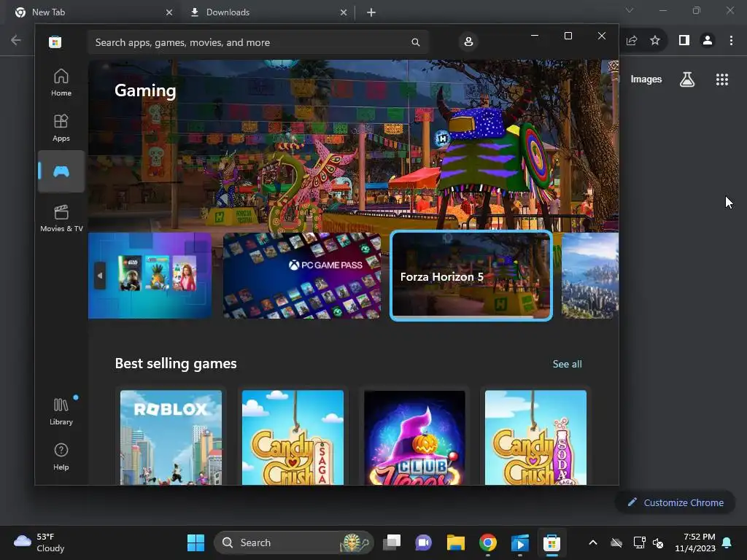
Task: Open File Explorer from taskbar
Action: click(x=456, y=542)
